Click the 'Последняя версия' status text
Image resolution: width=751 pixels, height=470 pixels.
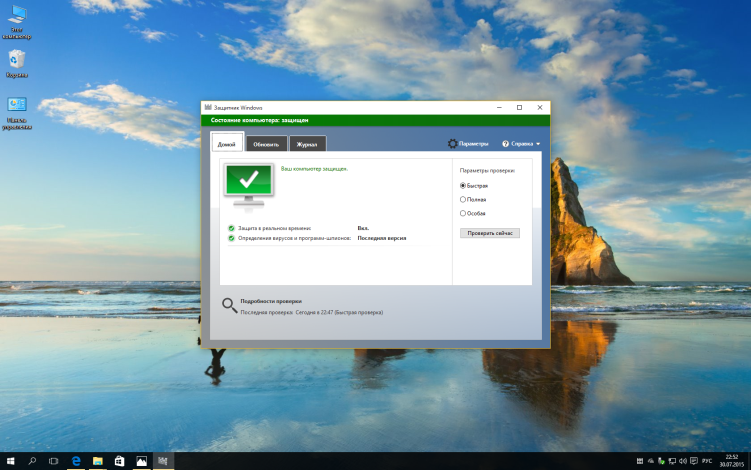coord(382,238)
